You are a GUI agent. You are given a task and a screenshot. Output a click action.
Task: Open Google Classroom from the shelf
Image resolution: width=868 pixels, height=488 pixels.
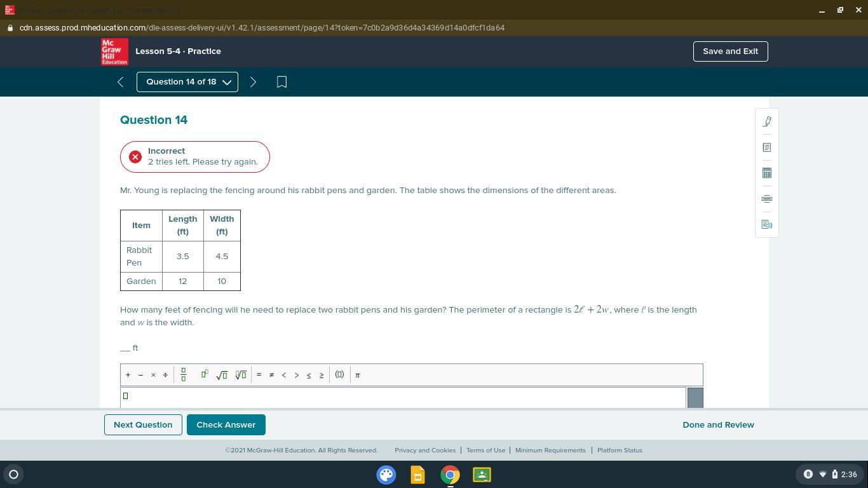pyautogui.click(x=482, y=475)
